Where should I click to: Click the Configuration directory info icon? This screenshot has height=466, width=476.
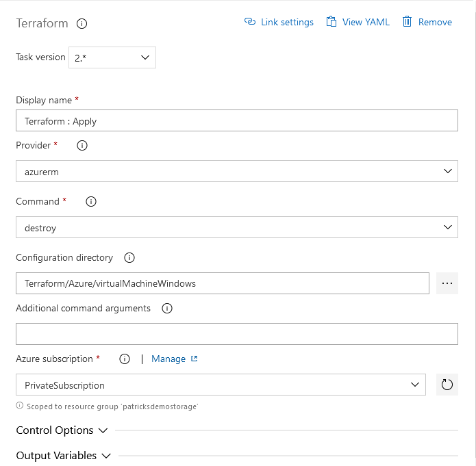(129, 257)
